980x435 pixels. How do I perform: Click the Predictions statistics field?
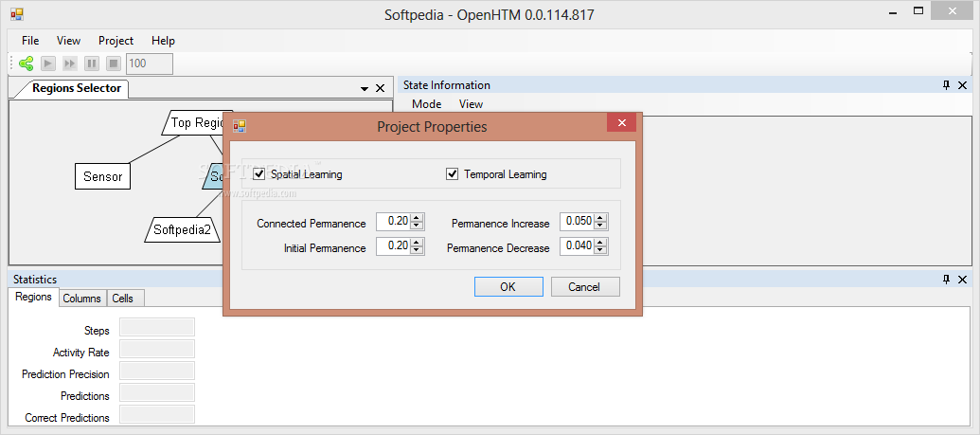click(157, 393)
